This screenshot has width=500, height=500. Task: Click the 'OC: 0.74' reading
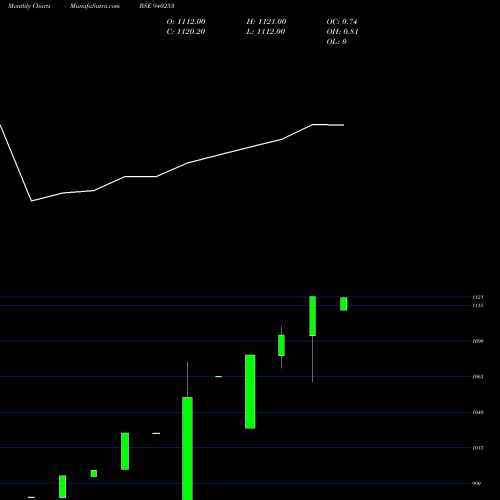pyautogui.click(x=342, y=22)
